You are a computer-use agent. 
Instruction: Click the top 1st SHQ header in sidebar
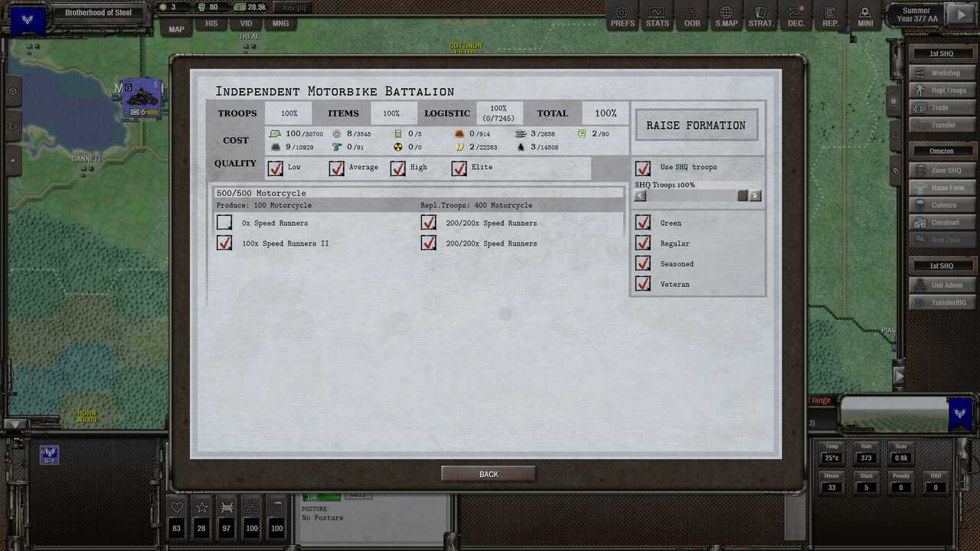click(941, 54)
